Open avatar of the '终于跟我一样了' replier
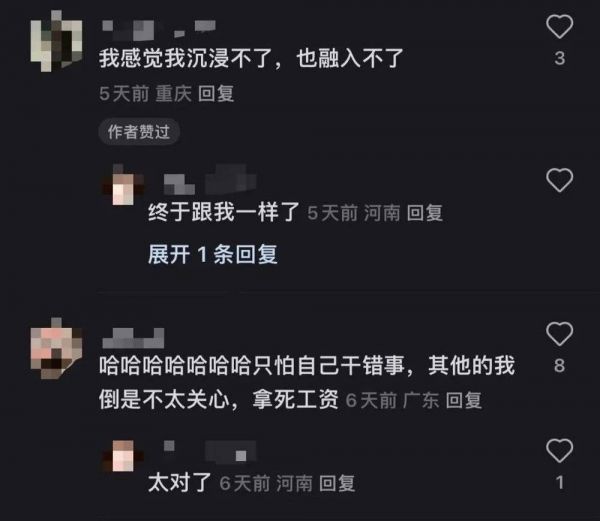 point(123,185)
